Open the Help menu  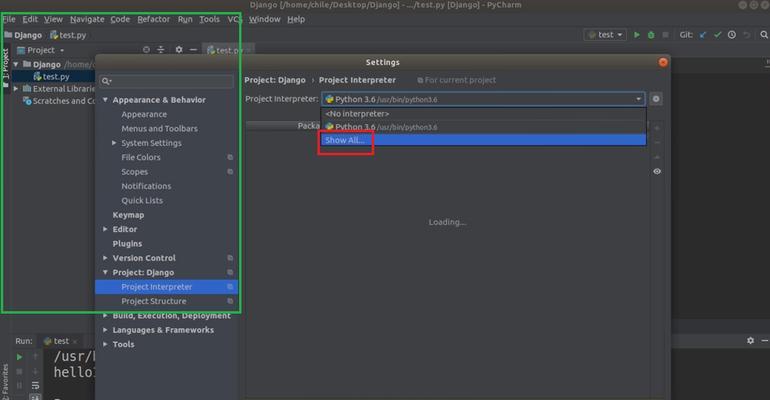point(296,19)
